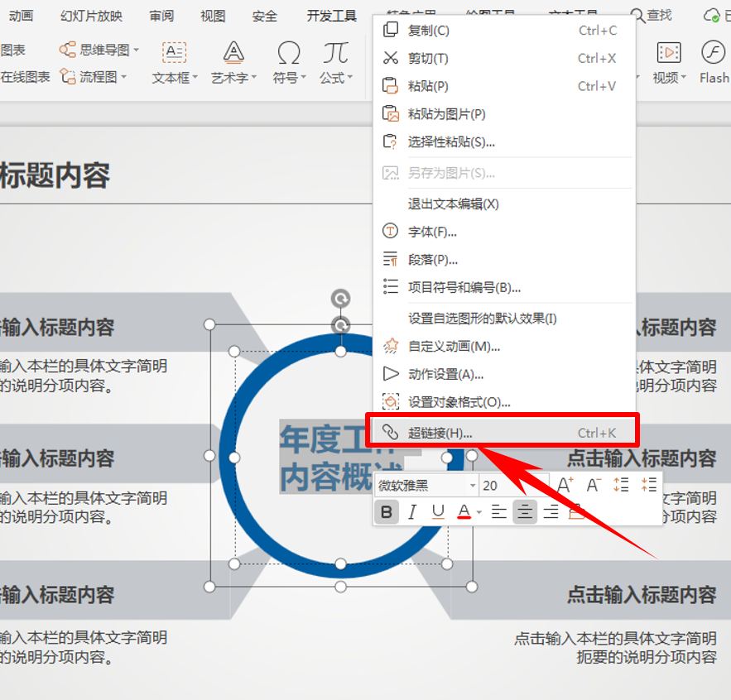Open Custom Animation (自定义动画)

tap(504, 346)
